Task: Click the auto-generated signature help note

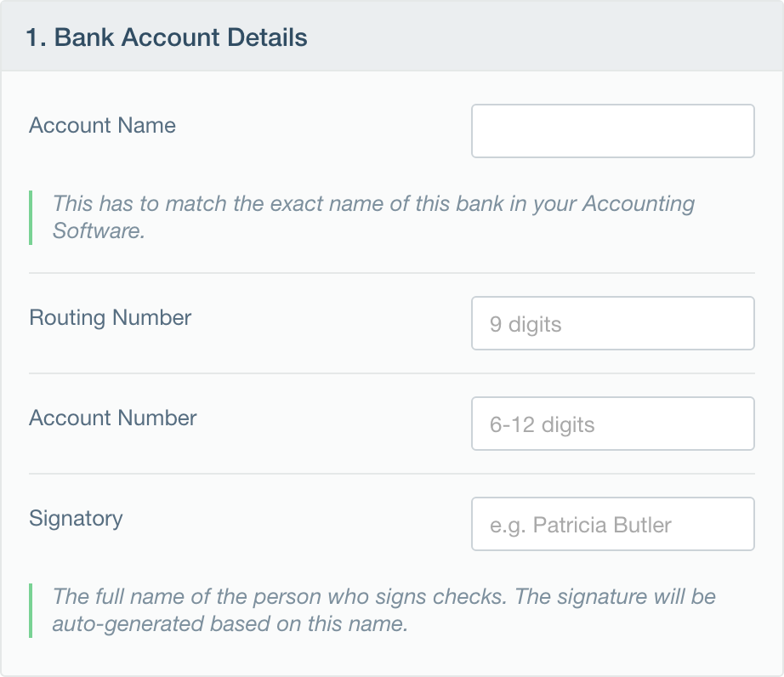Action: pos(383,610)
